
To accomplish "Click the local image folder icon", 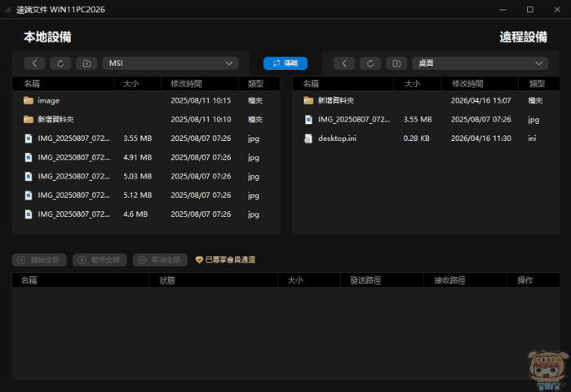I will click(x=29, y=100).
